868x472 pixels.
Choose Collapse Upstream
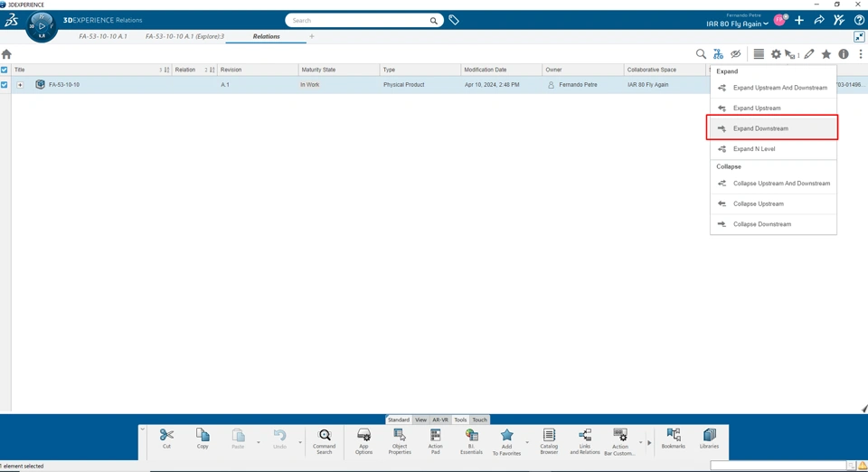coord(773,203)
